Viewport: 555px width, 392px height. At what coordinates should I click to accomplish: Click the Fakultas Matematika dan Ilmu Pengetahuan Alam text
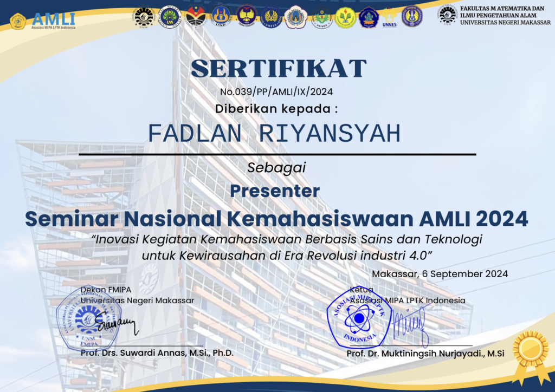point(502,16)
